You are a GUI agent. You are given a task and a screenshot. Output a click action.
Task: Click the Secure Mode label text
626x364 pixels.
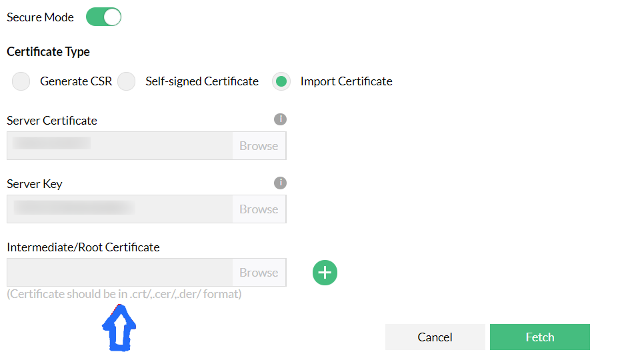tap(40, 17)
